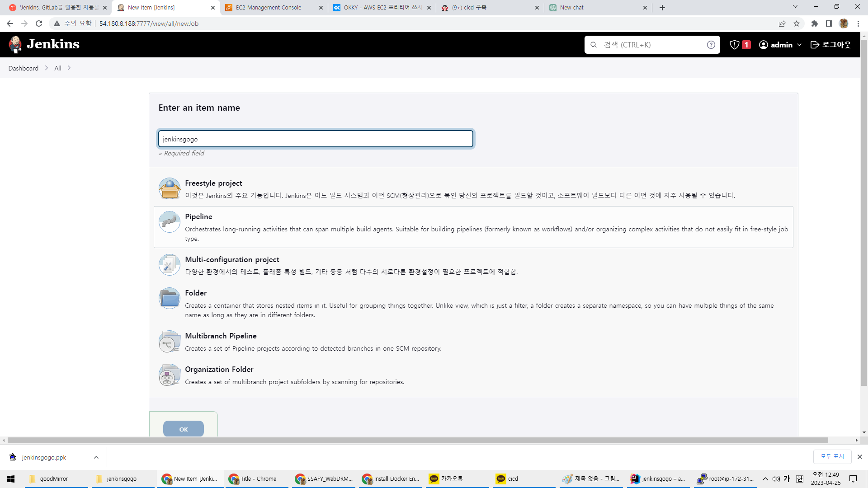
Task: Expand the Dashboard breadcrumb chevron
Action: [47, 68]
